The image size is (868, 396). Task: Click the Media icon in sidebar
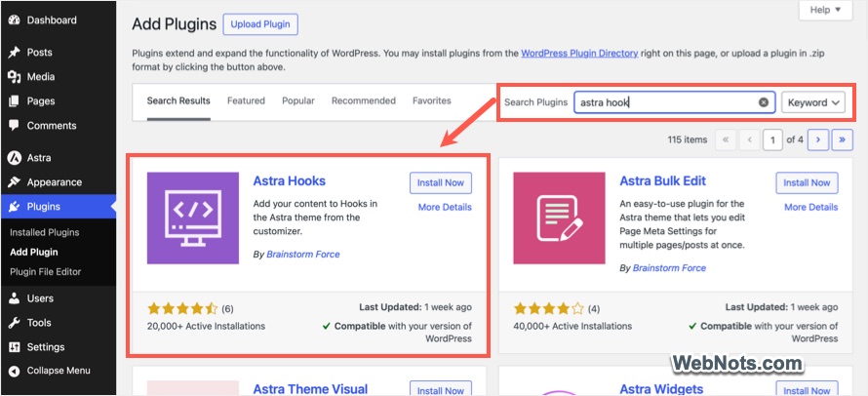click(x=15, y=77)
